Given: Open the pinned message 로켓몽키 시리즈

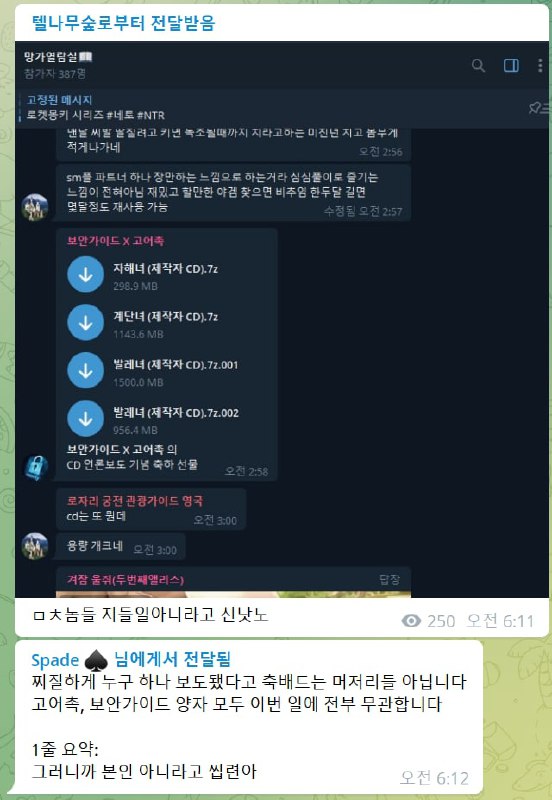Looking at the screenshot, I should click(x=96, y=115).
